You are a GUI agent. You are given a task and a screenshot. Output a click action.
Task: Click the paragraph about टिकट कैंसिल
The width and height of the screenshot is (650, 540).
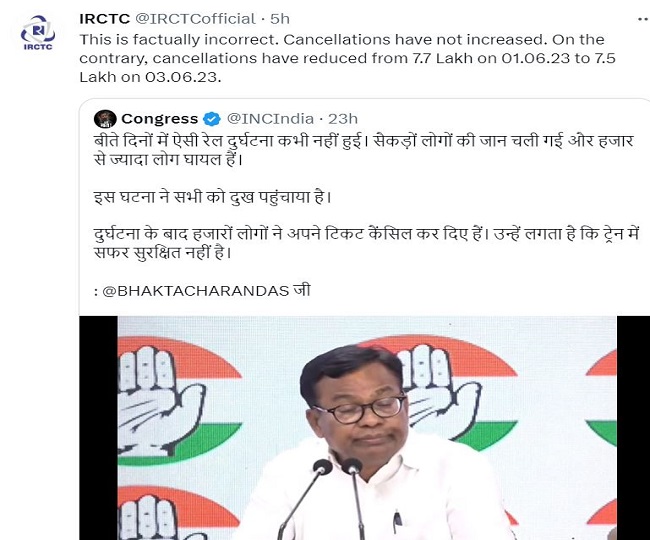coord(366,244)
